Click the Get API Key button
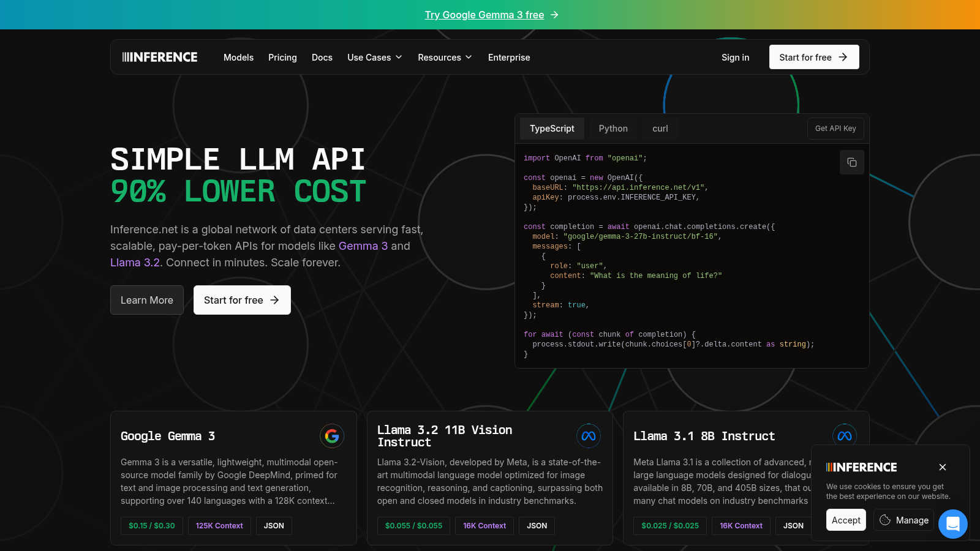 (x=835, y=129)
